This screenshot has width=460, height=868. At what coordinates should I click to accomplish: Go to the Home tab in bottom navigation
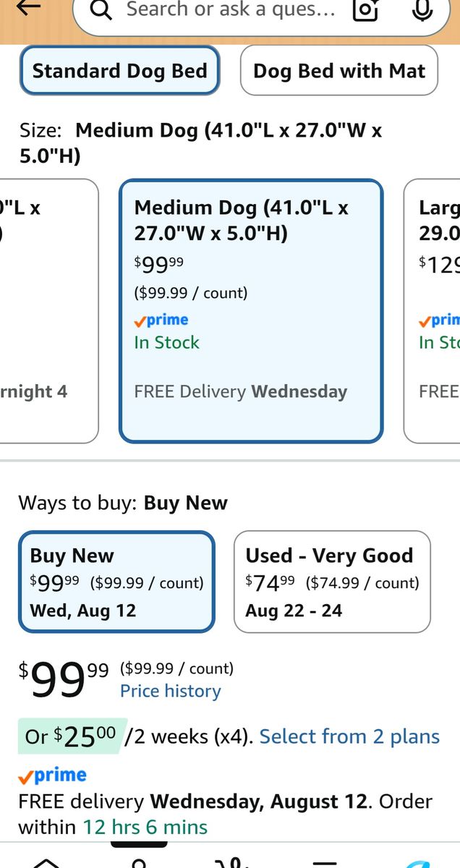click(46, 862)
